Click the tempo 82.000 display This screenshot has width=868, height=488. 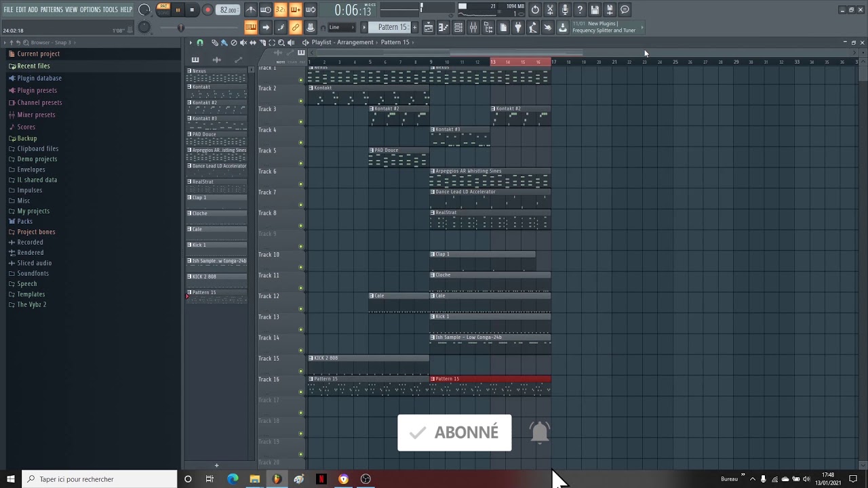point(229,10)
